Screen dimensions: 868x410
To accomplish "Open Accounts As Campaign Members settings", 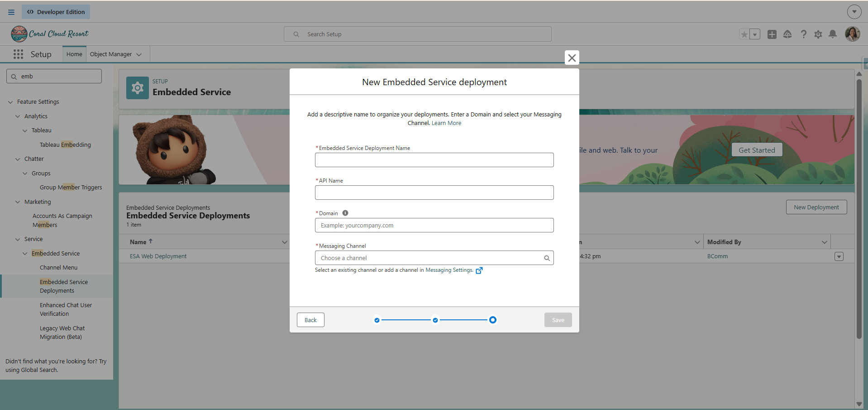I will [62, 221].
